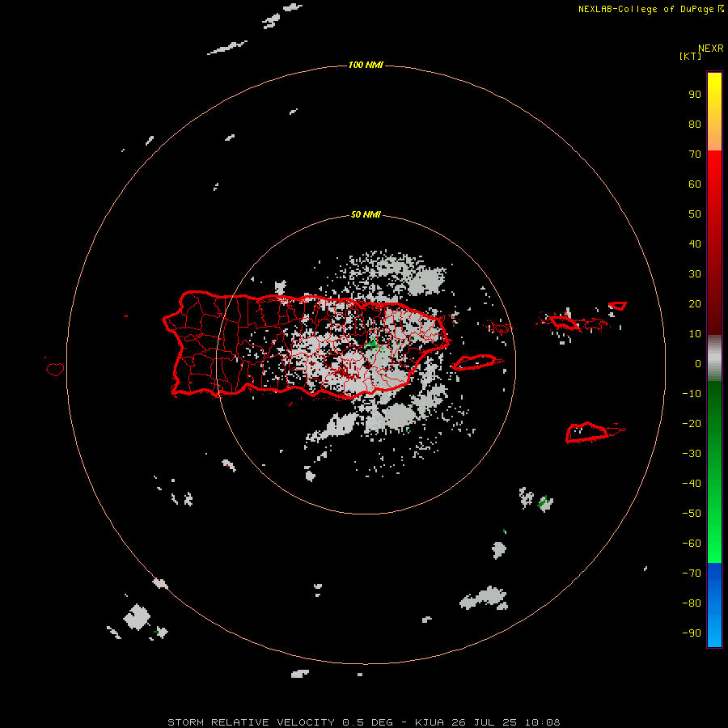
Task: Click the [KT] units label
Action: click(690, 56)
